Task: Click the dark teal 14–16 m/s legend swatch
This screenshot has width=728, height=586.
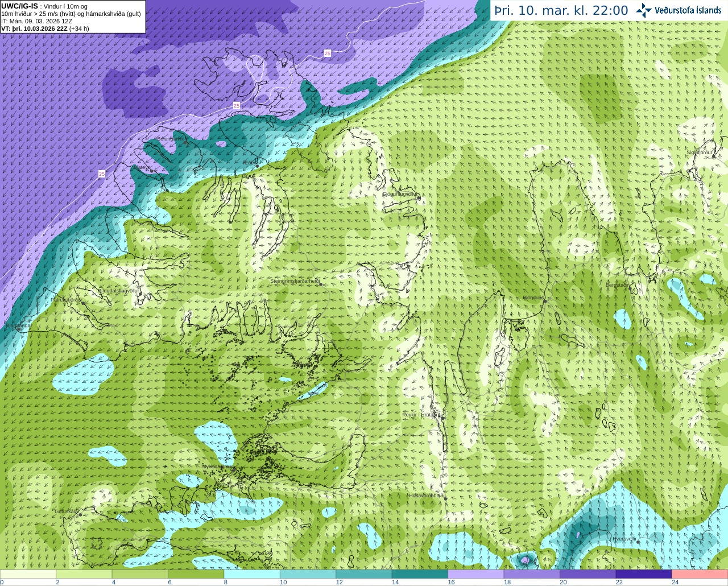Action: click(x=420, y=574)
